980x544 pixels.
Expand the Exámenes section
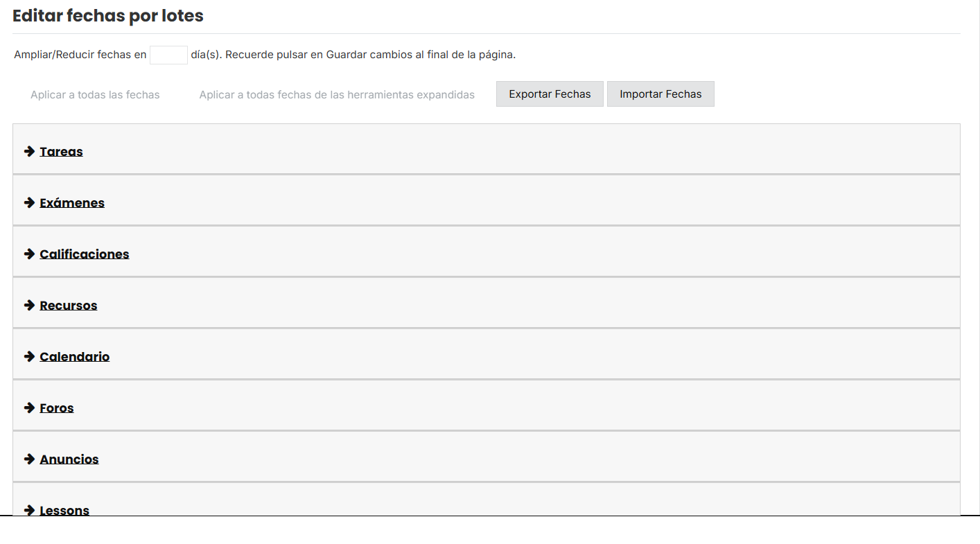click(72, 203)
